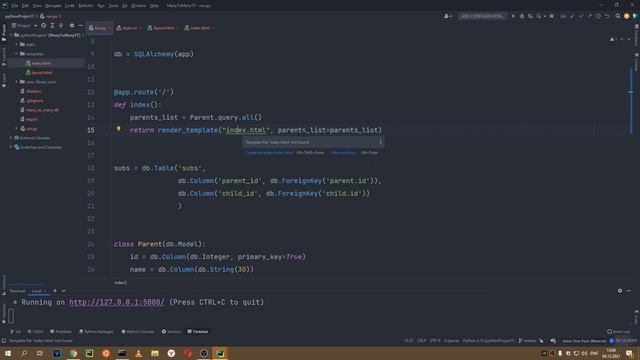Open Windows Start menu
640x360 pixels.
click(x=8, y=353)
